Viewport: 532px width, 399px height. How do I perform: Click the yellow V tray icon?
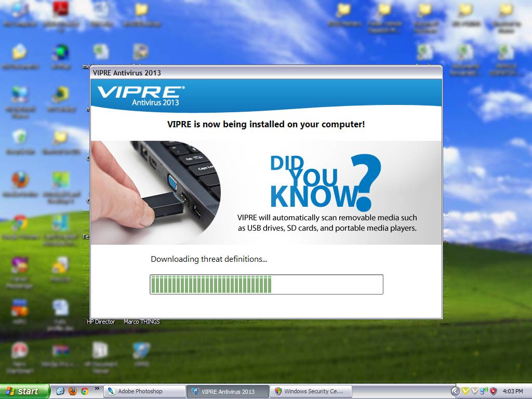pos(465,391)
